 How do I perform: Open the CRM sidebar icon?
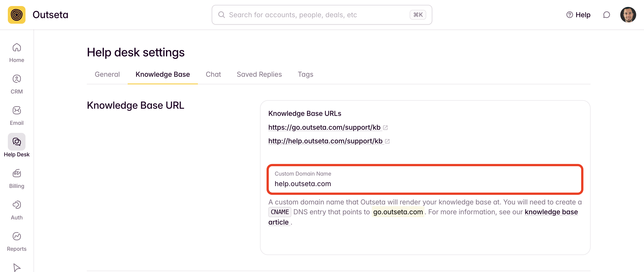(17, 79)
